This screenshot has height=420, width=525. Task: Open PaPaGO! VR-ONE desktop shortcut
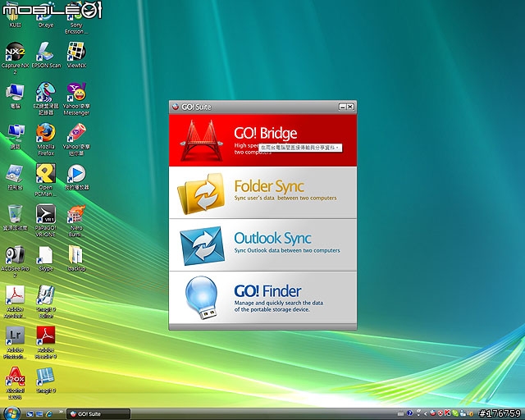46,221
